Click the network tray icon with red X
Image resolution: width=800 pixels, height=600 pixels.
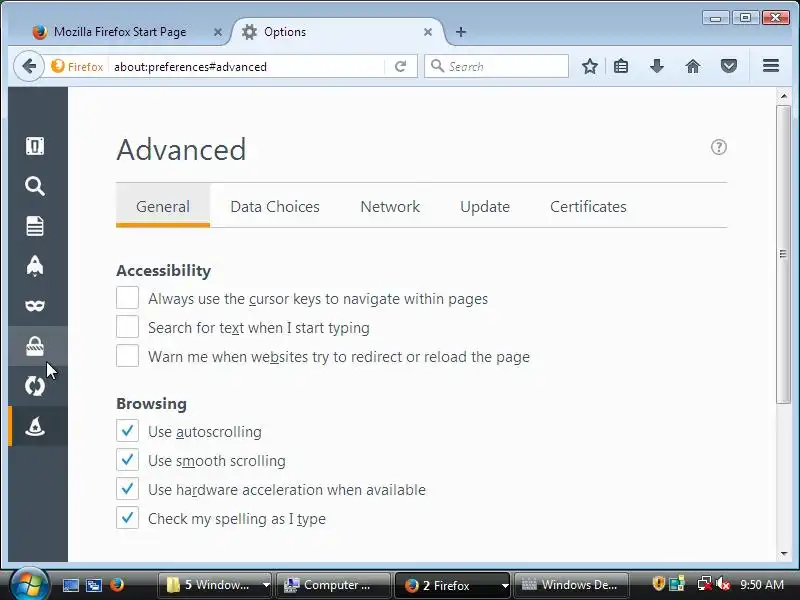pos(705,584)
